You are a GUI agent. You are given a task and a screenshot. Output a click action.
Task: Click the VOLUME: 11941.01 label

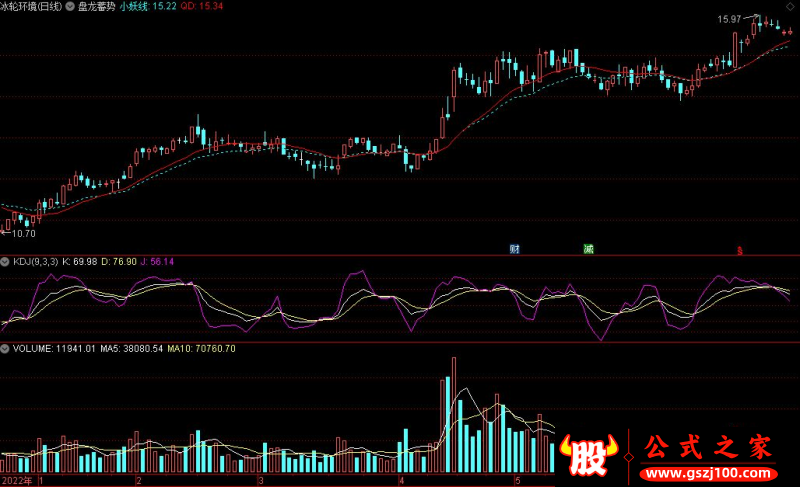(x=54, y=349)
